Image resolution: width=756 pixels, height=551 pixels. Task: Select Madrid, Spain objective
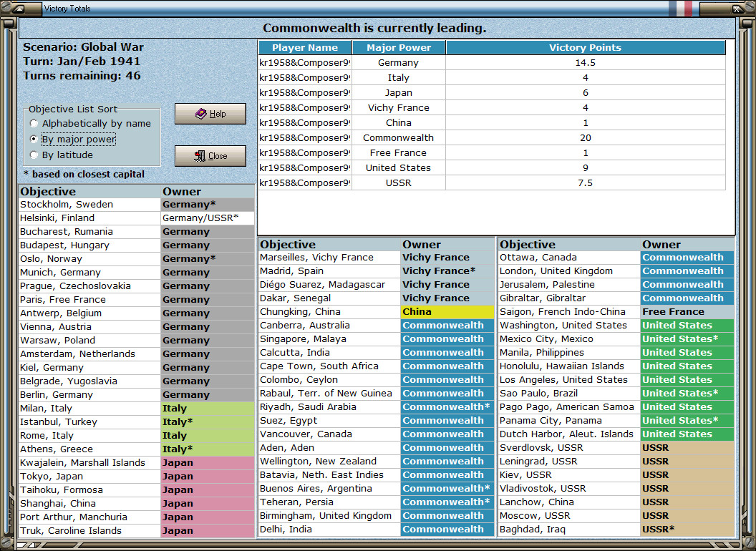(329, 271)
